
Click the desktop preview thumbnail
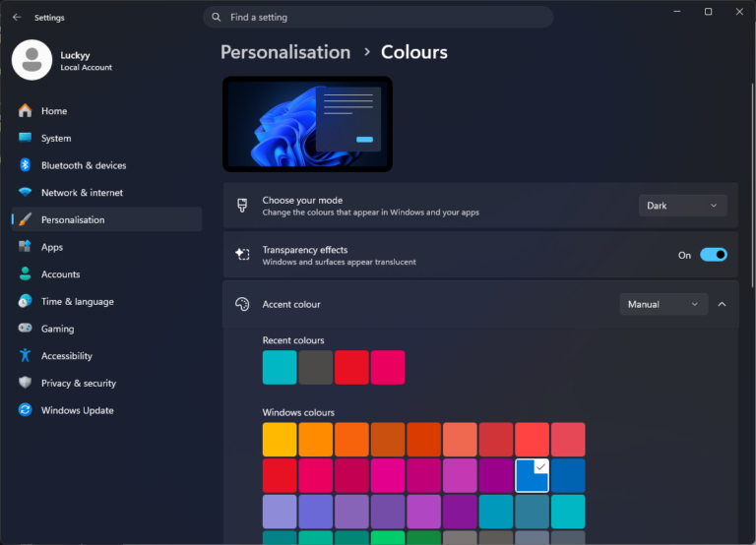307,124
